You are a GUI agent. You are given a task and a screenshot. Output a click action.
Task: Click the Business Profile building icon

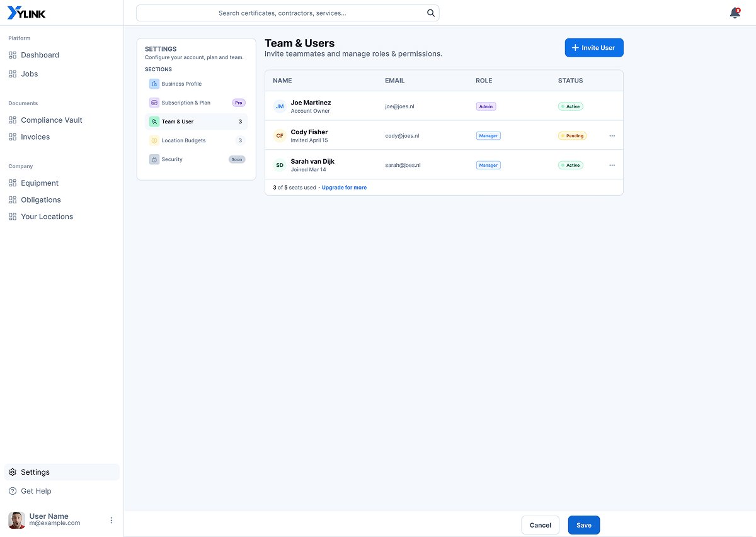tap(154, 84)
